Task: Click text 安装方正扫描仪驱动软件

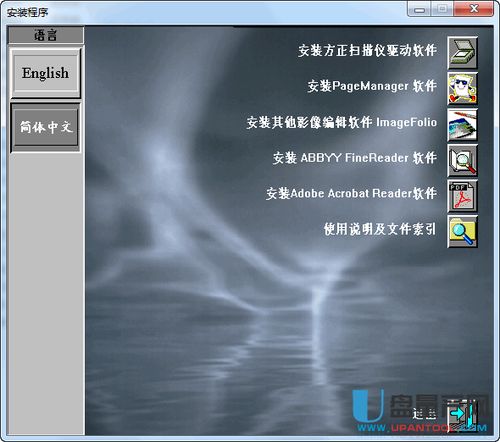Action: 367,51
